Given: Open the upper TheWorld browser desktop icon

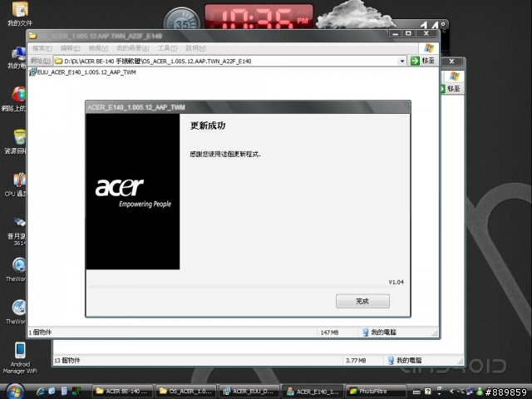Looking at the screenshot, I should click(x=17, y=269).
